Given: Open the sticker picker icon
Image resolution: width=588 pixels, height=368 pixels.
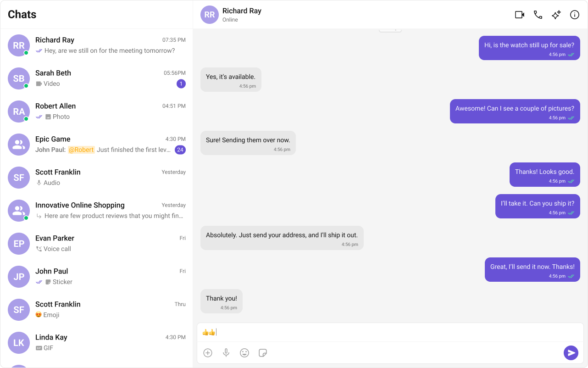Looking at the screenshot, I should 263,353.
